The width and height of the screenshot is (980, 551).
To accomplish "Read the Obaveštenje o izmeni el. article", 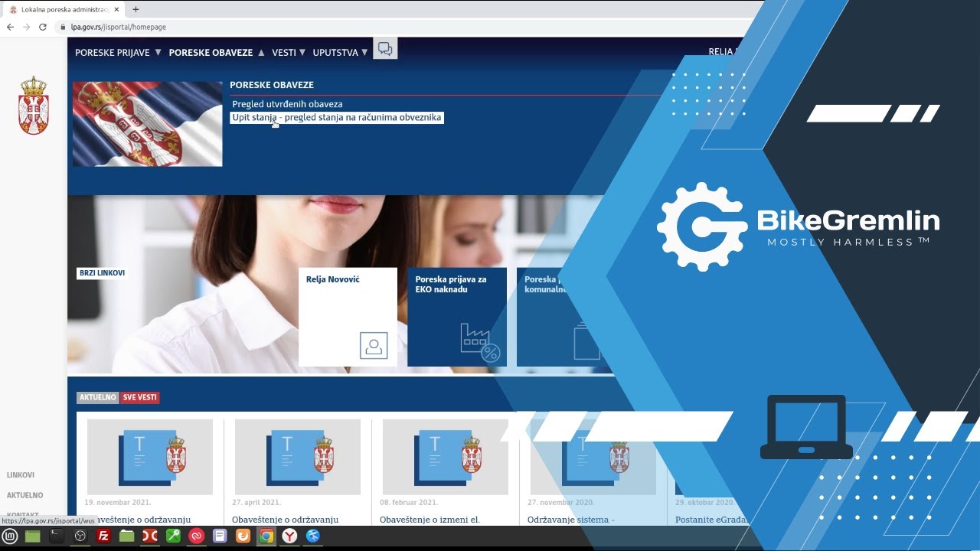I will (x=430, y=520).
